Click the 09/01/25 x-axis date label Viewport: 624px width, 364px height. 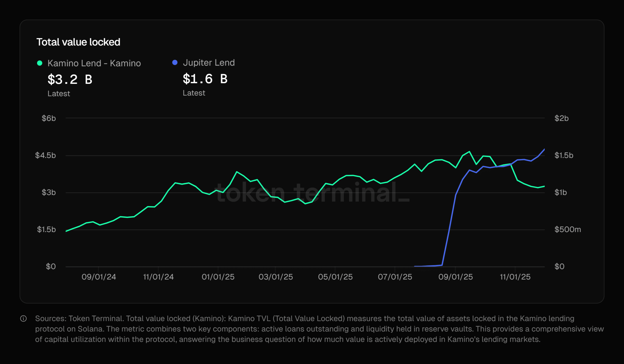point(456,277)
